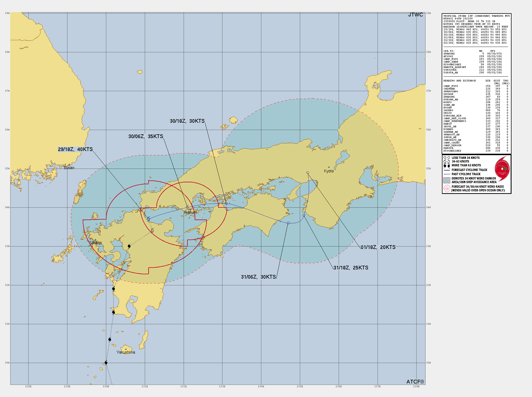Viewport: 532px width, 397px height.
Task: Select the filled typhoon marker at 30N 130E
Action: 106,362
